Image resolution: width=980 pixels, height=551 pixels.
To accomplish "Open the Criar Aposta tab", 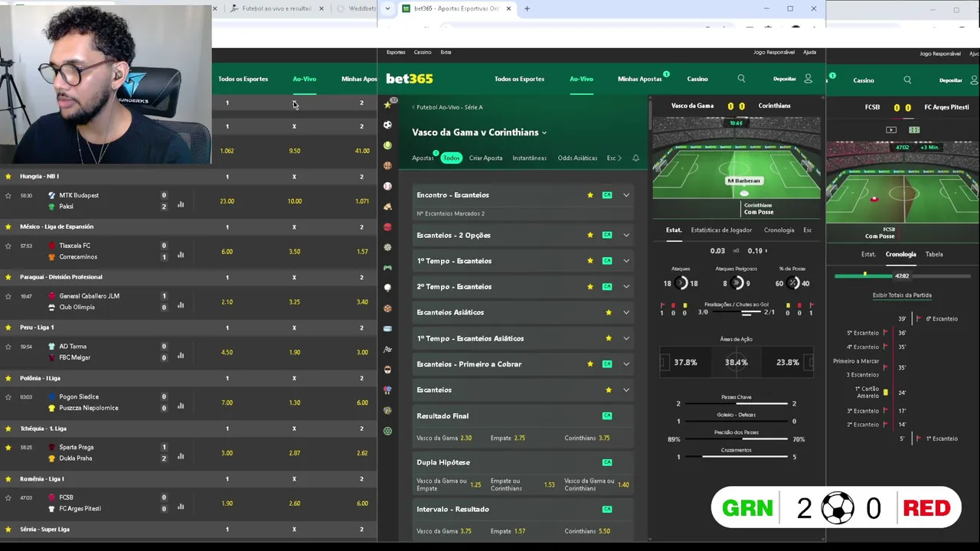I will click(x=485, y=158).
